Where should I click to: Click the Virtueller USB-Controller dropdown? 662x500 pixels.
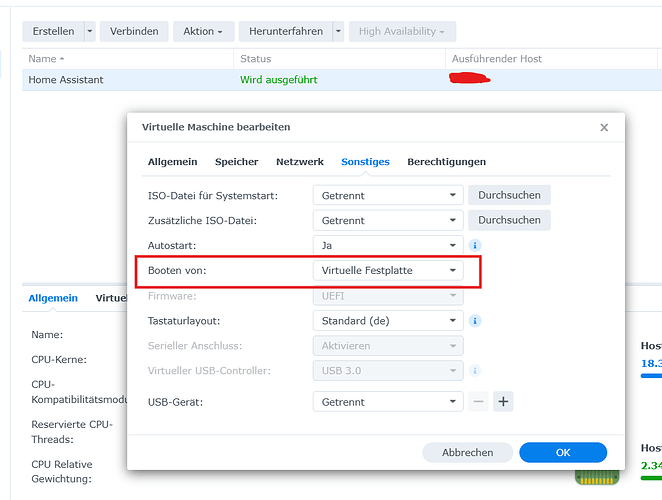tap(388, 371)
